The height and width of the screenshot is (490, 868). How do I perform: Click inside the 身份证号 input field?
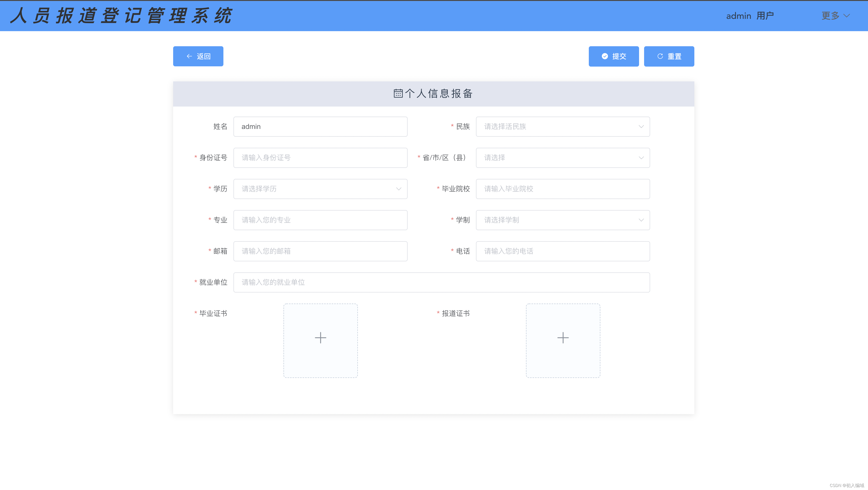(320, 157)
